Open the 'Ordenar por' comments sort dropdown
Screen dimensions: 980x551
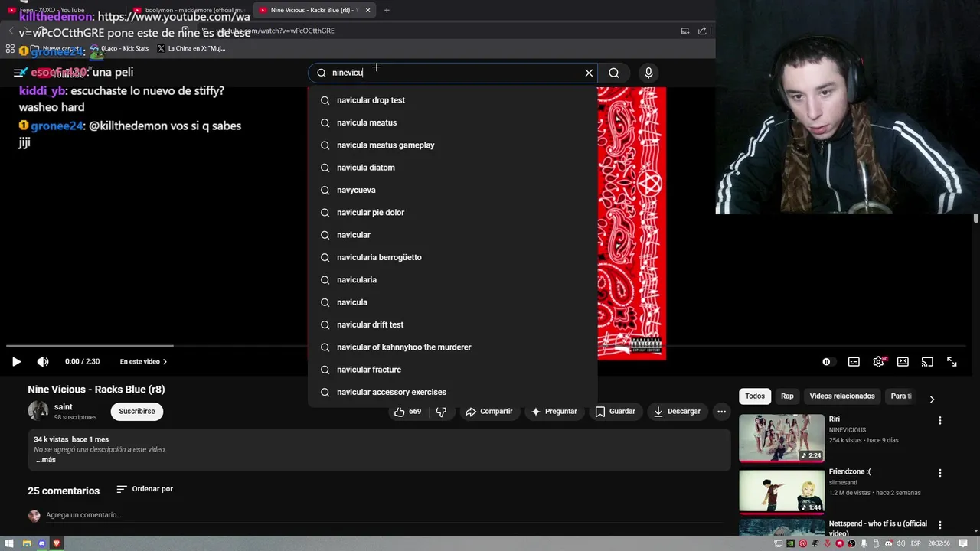pyautogui.click(x=145, y=489)
